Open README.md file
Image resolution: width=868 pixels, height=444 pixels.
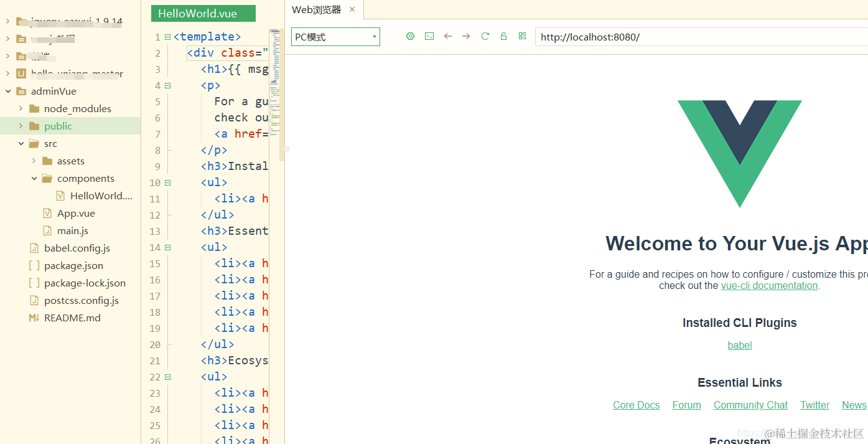(72, 318)
